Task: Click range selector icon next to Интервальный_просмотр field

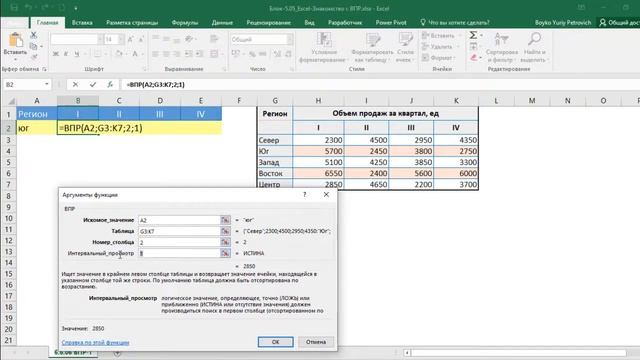Action: click(x=225, y=253)
